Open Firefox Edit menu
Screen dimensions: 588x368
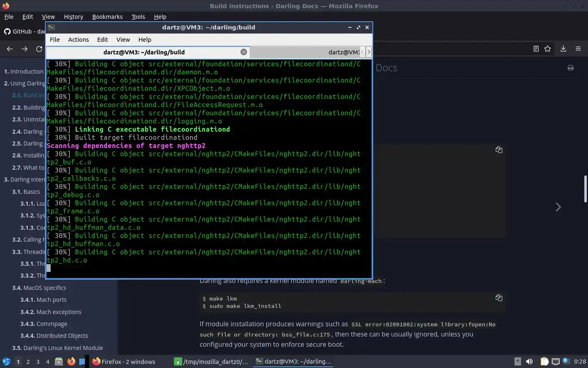click(28, 17)
